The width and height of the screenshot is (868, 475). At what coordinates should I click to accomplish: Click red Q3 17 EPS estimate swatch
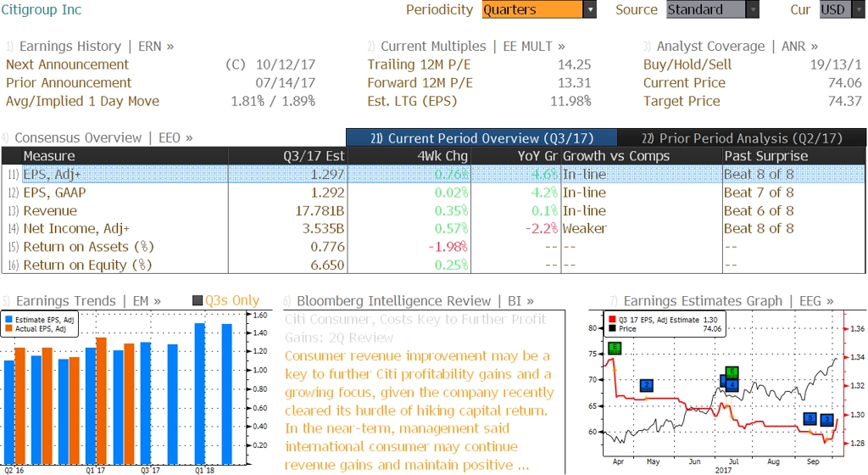click(612, 320)
